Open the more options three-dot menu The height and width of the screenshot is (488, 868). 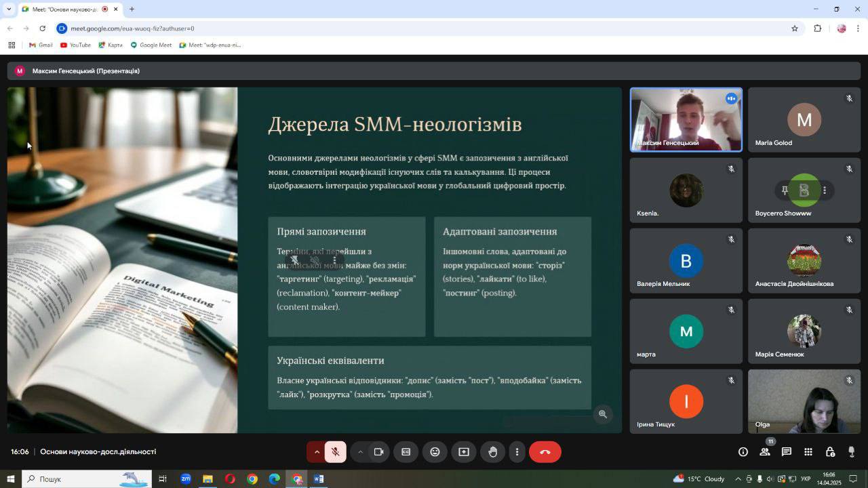[x=517, y=452]
